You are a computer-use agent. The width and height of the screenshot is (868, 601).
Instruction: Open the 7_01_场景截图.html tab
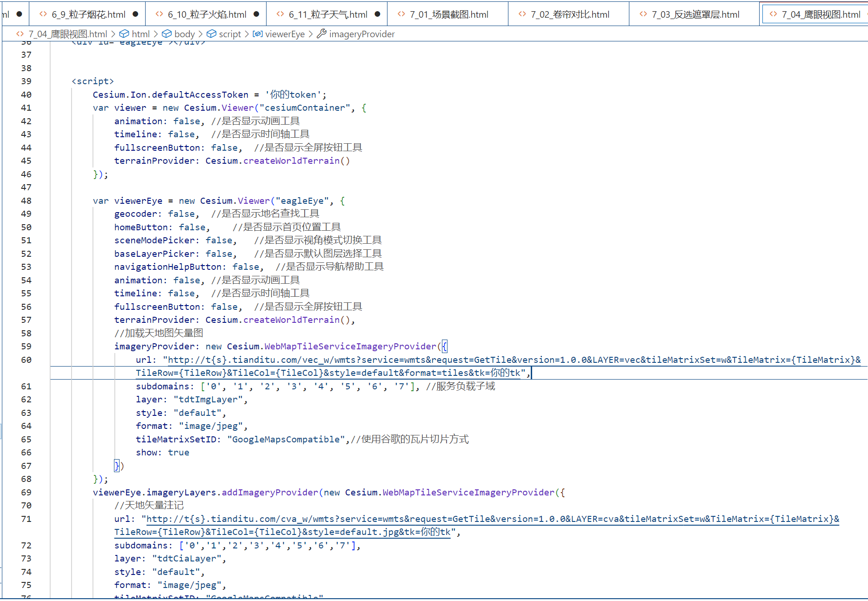tap(448, 14)
